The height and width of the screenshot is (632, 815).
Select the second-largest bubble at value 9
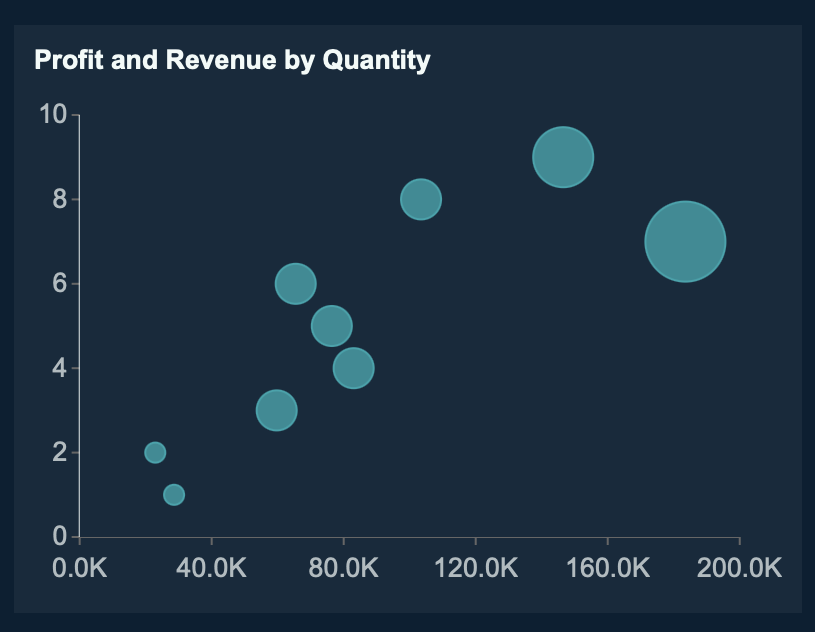563,157
